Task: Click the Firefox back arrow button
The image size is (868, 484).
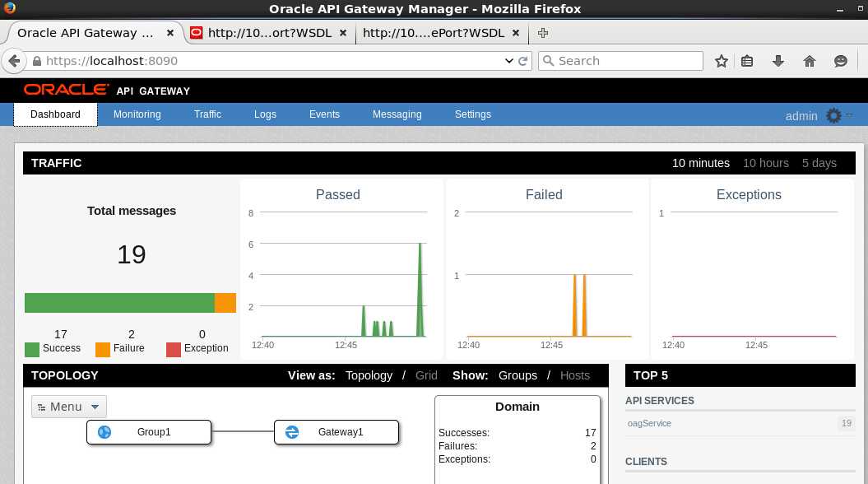Action: coord(14,61)
